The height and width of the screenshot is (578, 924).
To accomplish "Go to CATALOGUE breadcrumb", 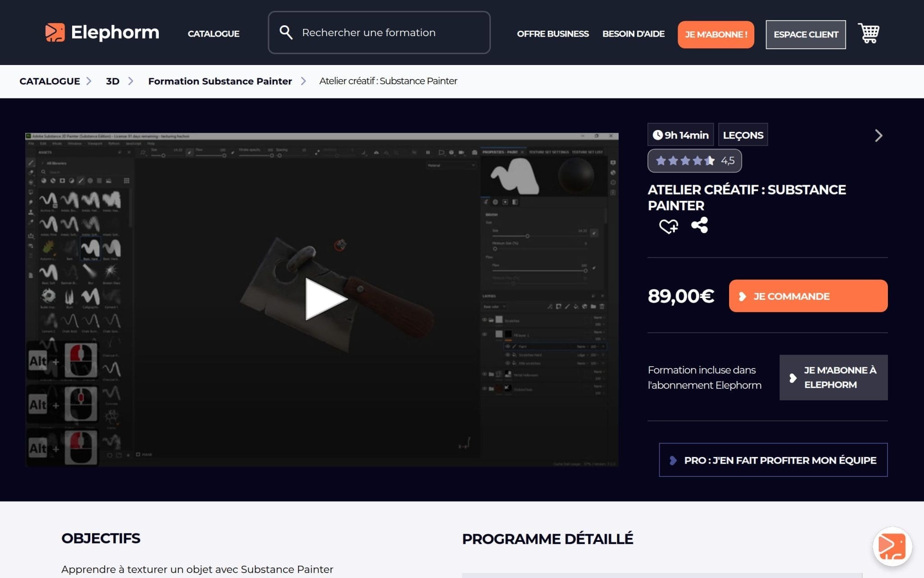I will click(x=50, y=81).
